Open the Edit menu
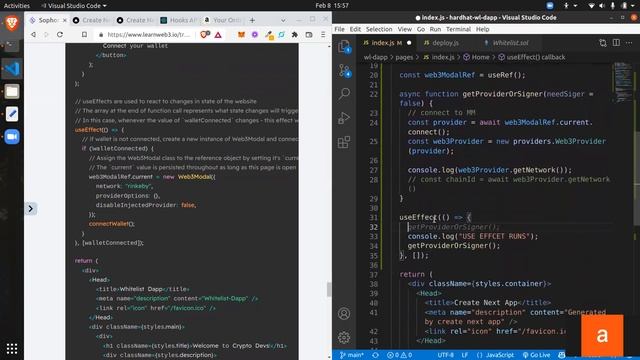Image resolution: width=640 pixels, height=360 pixels. [x=355, y=29]
